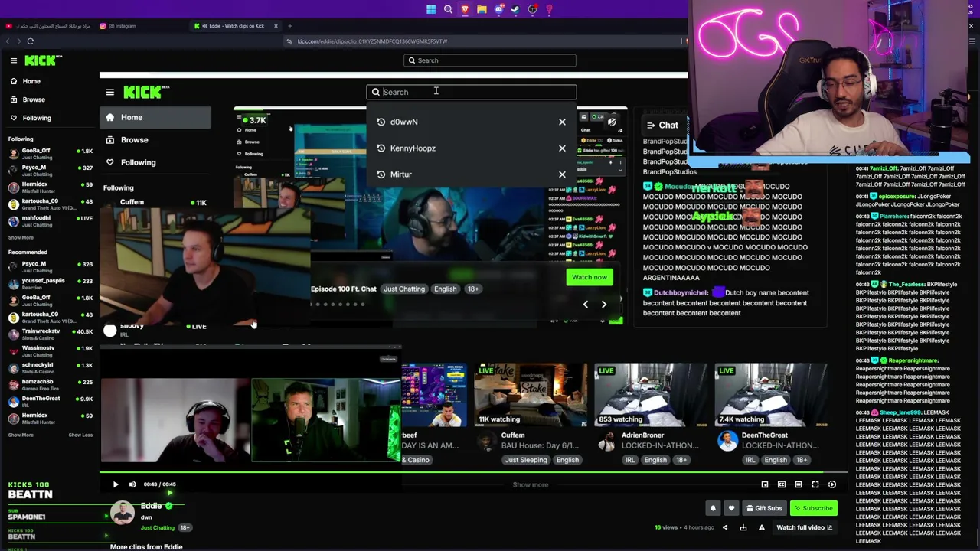Image resolution: width=980 pixels, height=551 pixels.
Task: Open Eddie's profile avatar
Action: (x=122, y=514)
